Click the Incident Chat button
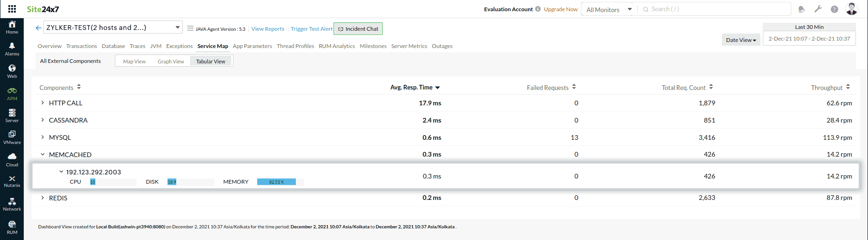This screenshot has width=868, height=240. point(358,29)
